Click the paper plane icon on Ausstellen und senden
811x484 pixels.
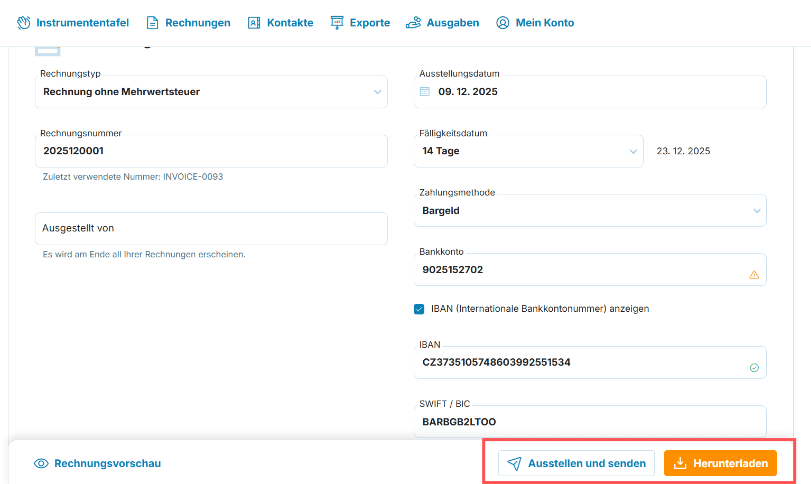pos(514,463)
